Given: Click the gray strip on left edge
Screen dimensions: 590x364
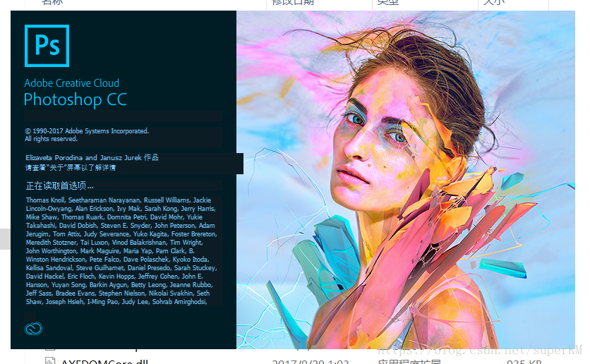Looking at the screenshot, I should pos(5,239).
